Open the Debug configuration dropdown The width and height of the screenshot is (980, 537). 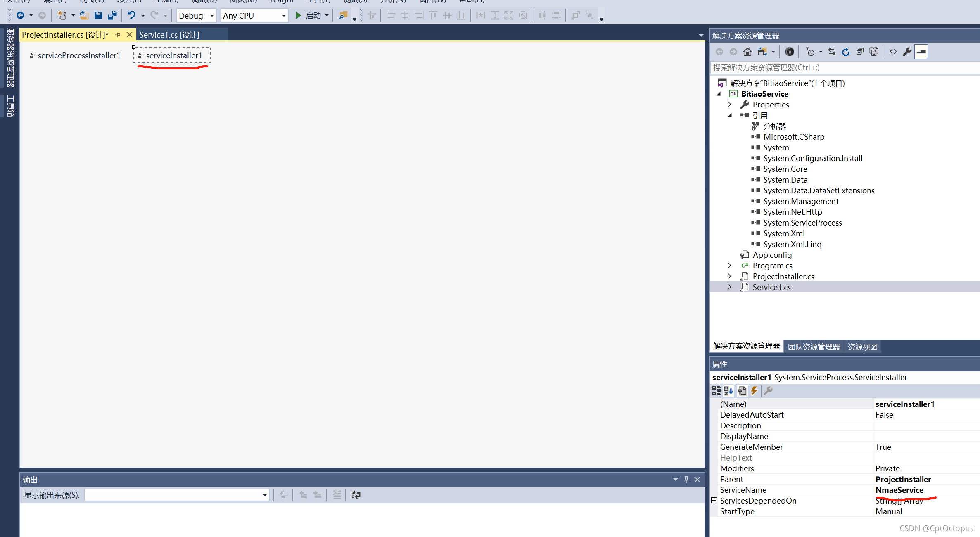[212, 16]
